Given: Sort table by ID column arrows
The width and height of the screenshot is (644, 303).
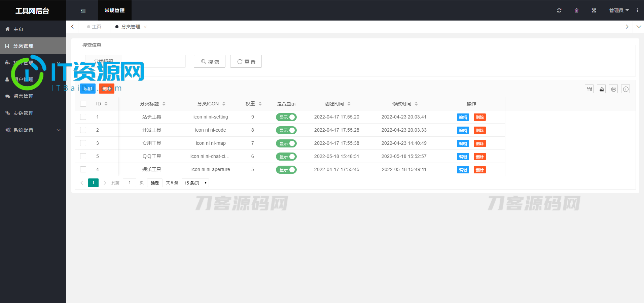Looking at the screenshot, I should tap(106, 104).
